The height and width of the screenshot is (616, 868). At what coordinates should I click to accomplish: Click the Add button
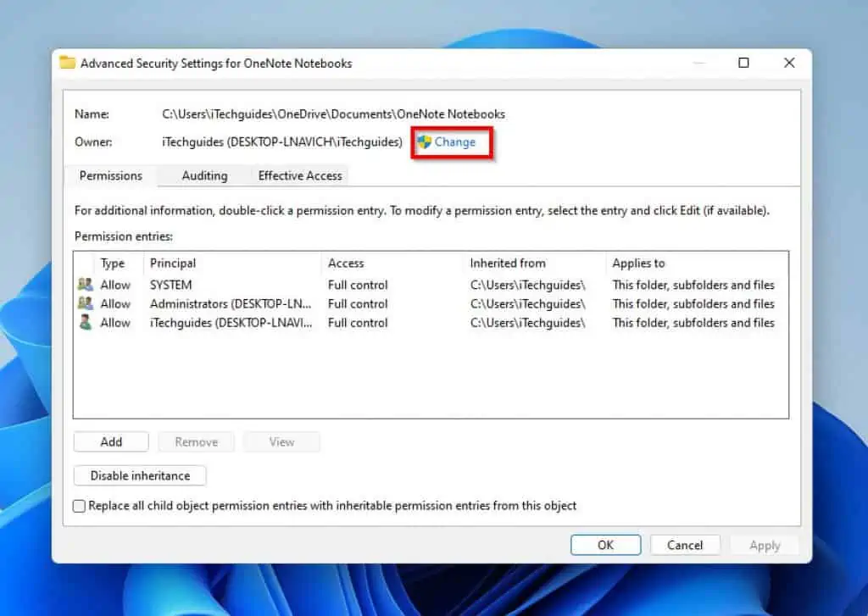click(x=111, y=441)
